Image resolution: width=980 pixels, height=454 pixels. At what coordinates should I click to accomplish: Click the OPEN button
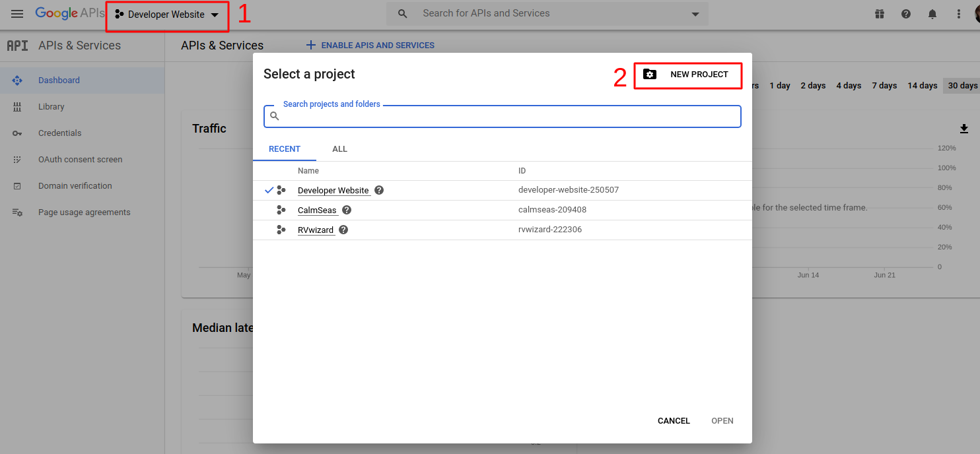point(722,421)
